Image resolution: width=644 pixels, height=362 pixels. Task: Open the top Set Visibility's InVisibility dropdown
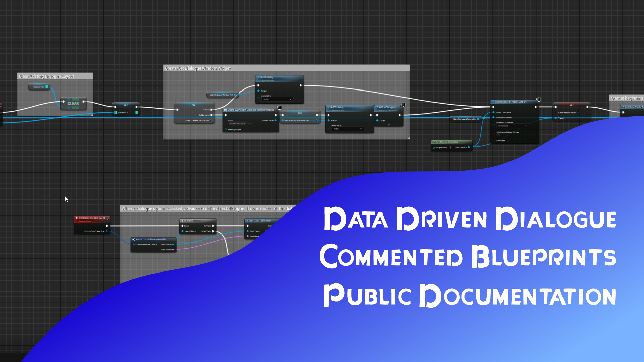(x=277, y=99)
